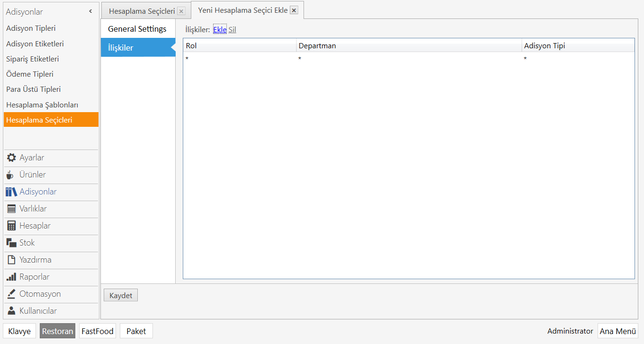Open Para Üstü Tipleri in the sidebar
The height and width of the screenshot is (344, 644).
click(x=51, y=89)
